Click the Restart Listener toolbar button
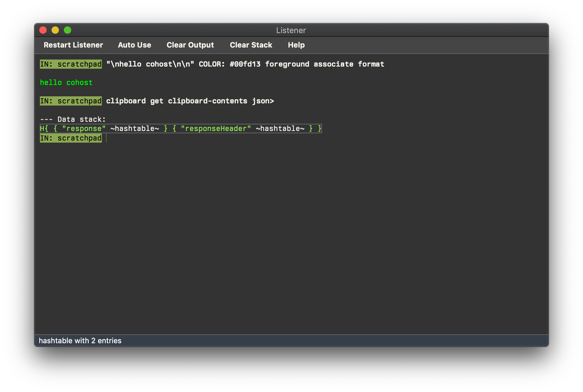583x392 pixels. (73, 45)
